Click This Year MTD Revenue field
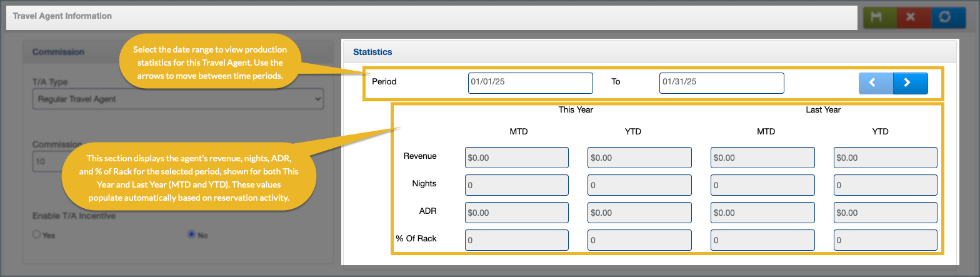 point(516,158)
